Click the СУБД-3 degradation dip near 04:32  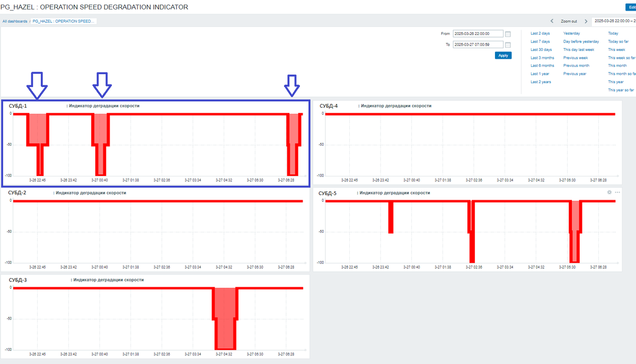(x=226, y=318)
